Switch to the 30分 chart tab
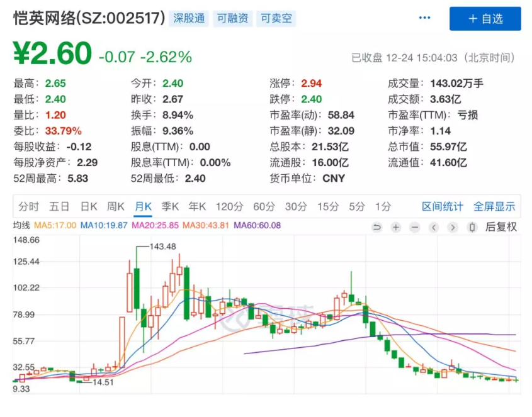This screenshot has height=417, width=532. pyautogui.click(x=296, y=206)
